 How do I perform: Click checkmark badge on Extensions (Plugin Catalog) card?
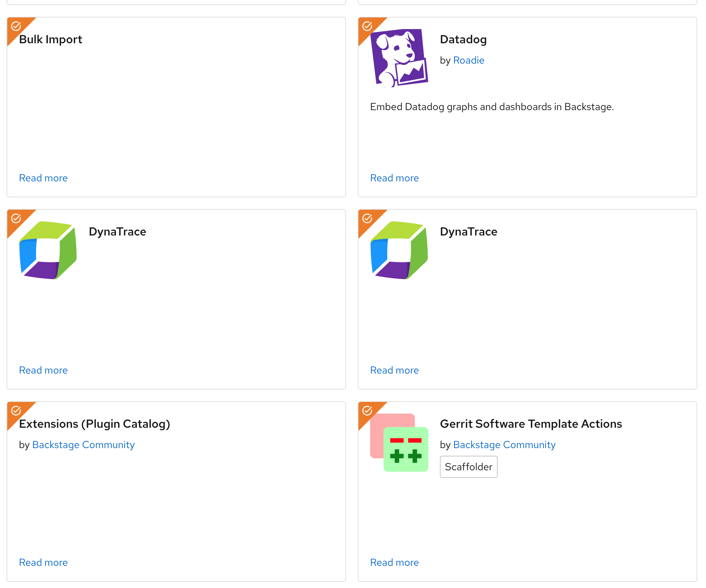click(16, 411)
